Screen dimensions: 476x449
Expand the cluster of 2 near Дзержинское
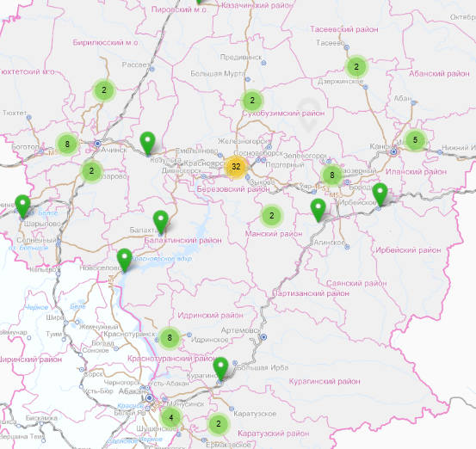pyautogui.click(x=356, y=66)
